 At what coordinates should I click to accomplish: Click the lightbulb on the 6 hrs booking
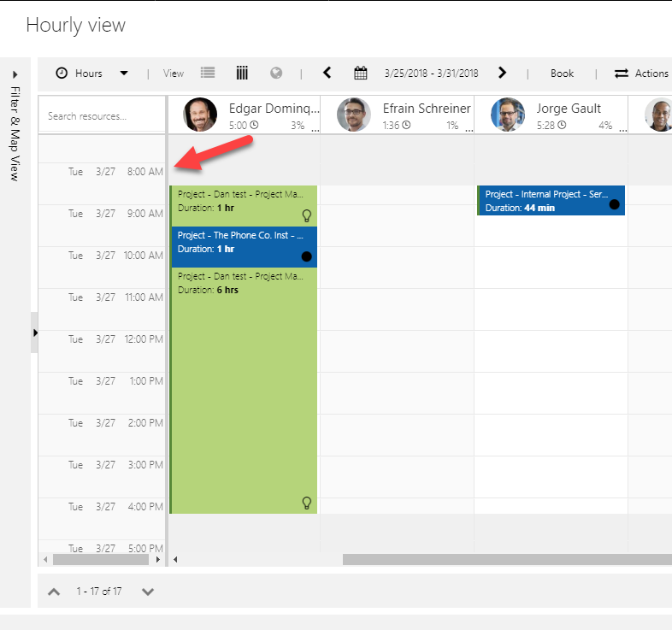(307, 503)
